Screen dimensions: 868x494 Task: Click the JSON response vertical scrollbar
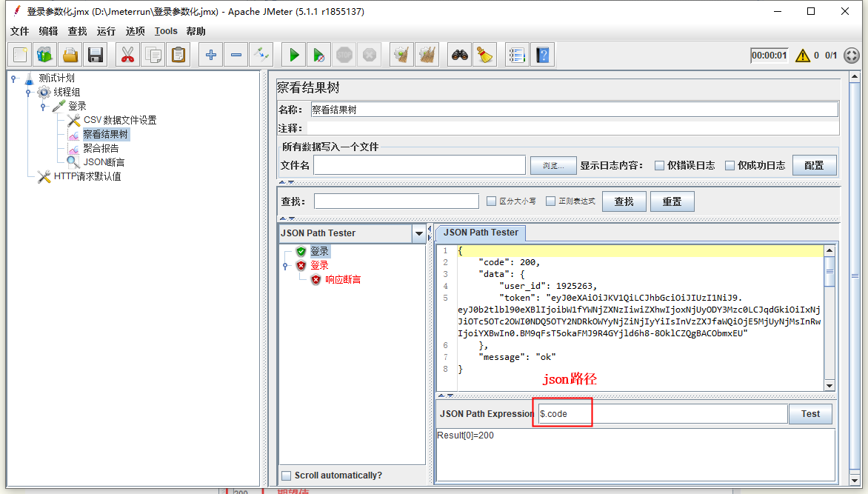click(x=829, y=318)
